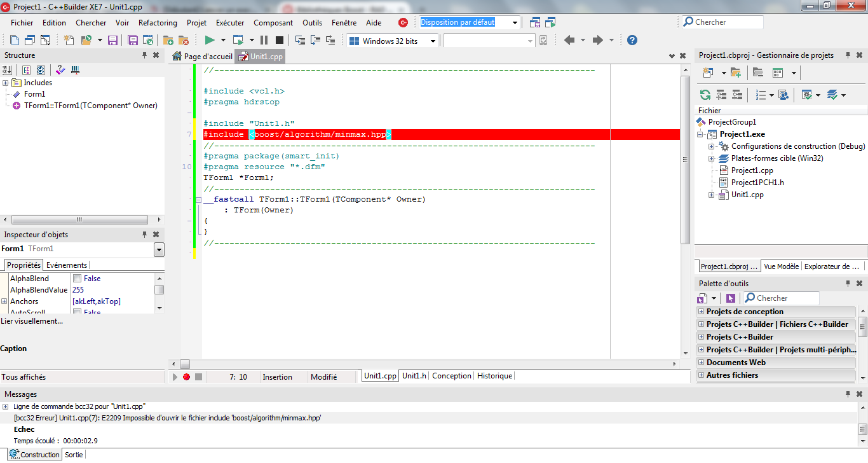Click the Refresh icon in Project Manager
Image resolution: width=868 pixels, height=463 pixels.
705,95
